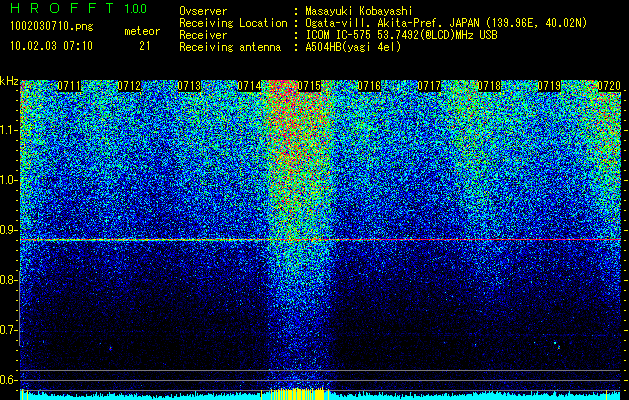The width and height of the screenshot is (629, 400).
Task: Click the 0712 time marker
Action: [129, 86]
